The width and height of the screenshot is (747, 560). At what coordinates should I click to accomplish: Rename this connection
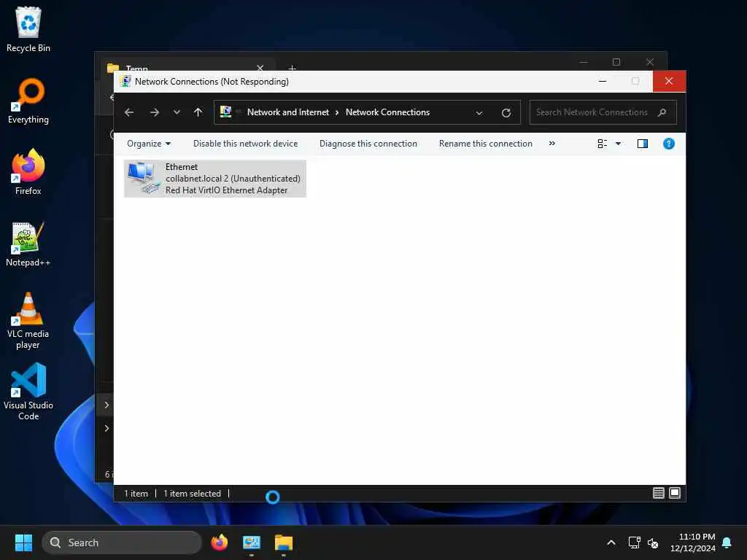click(485, 144)
